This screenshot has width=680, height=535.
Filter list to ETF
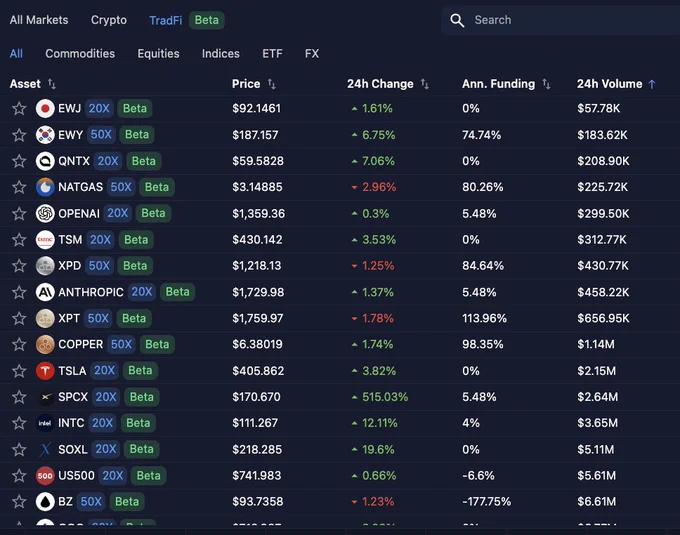[272, 53]
